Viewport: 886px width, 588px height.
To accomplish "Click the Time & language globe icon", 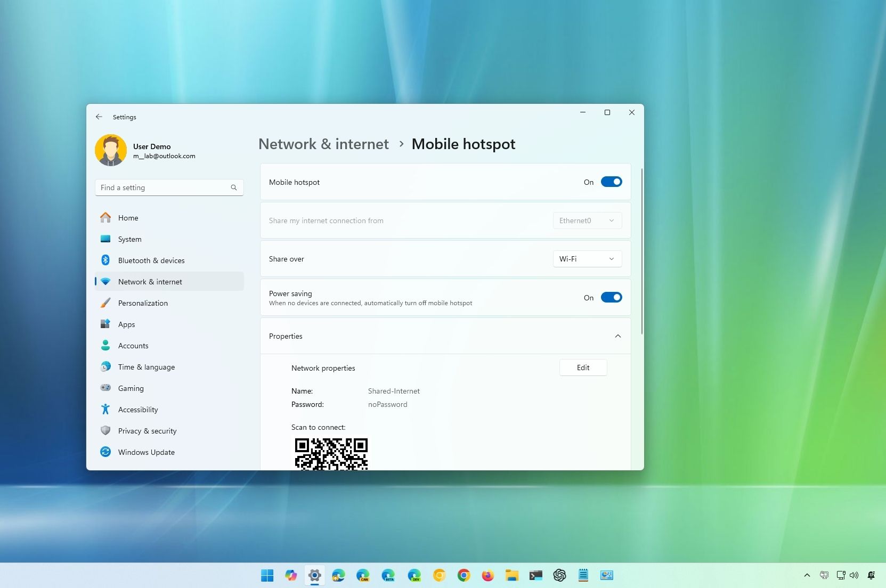I will coord(105,366).
